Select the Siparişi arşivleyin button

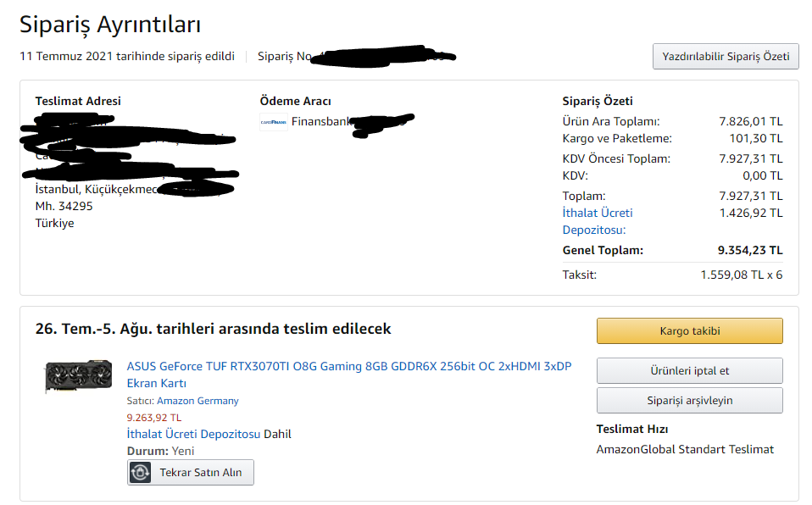[689, 401]
